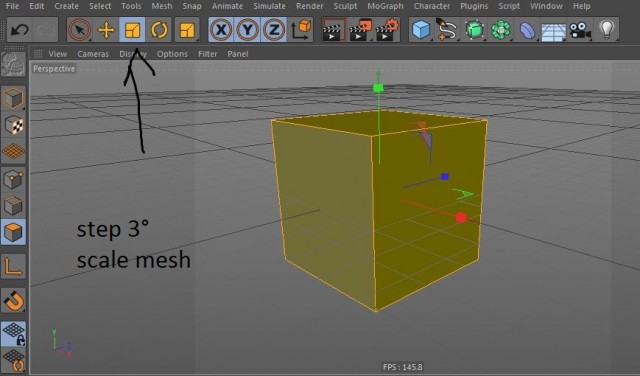Screen dimensions: 640x376
Task: Open the Sculpt menu
Action: tap(345, 6)
